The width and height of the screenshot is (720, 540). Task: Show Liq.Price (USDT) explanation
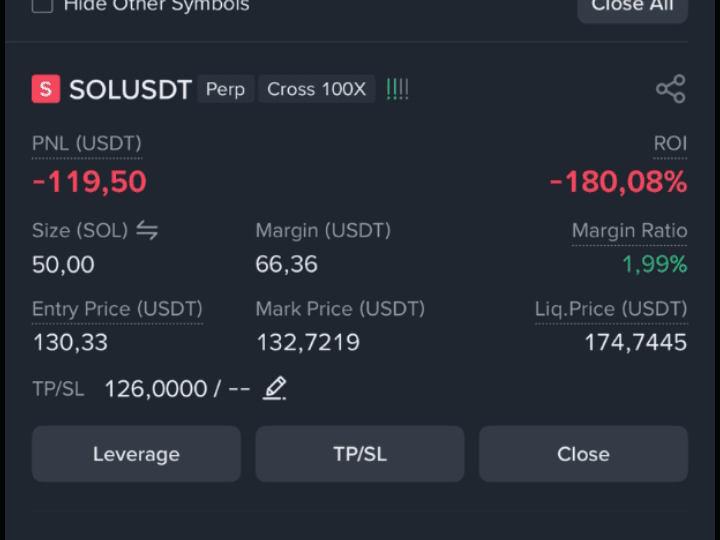click(611, 309)
